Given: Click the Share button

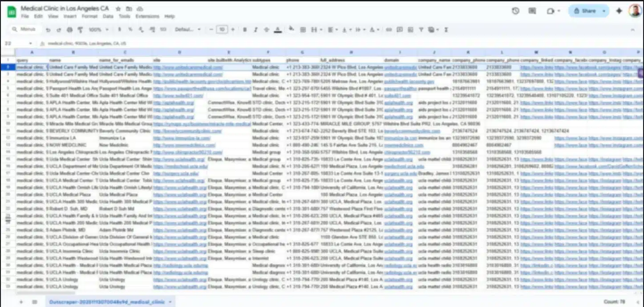Looking at the screenshot, I should pos(584,11).
